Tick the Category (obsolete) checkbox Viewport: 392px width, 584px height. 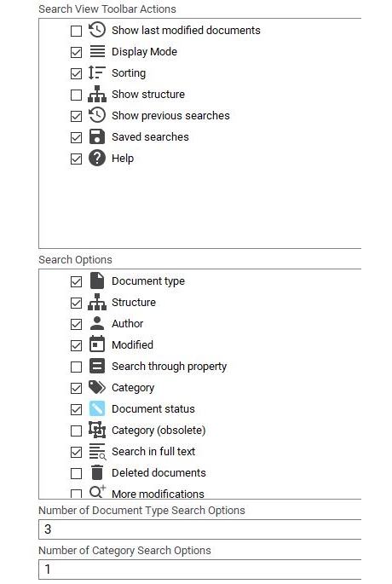[x=76, y=431]
